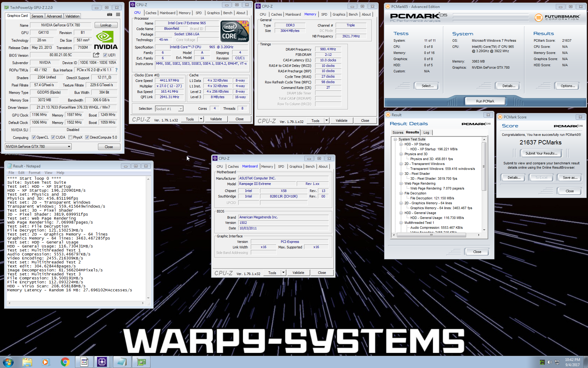The image size is (588, 368).
Task: Open the Windows Start button
Action: click(x=8, y=362)
